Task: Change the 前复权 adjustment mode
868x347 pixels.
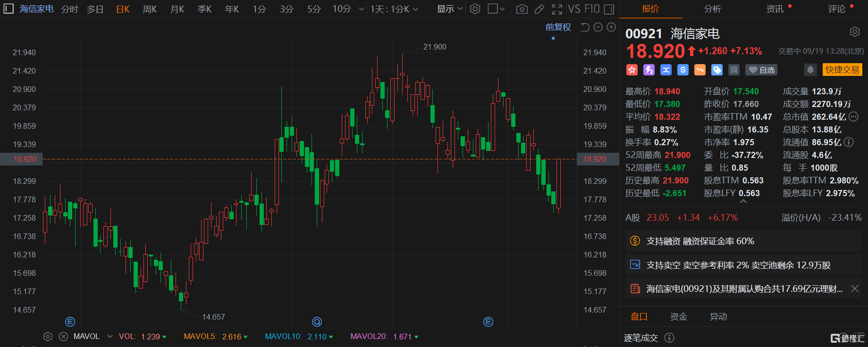Action: click(x=558, y=27)
